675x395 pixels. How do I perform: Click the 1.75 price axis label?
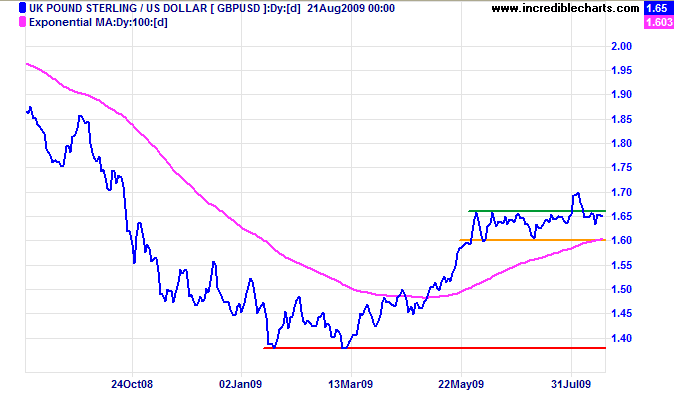point(621,167)
